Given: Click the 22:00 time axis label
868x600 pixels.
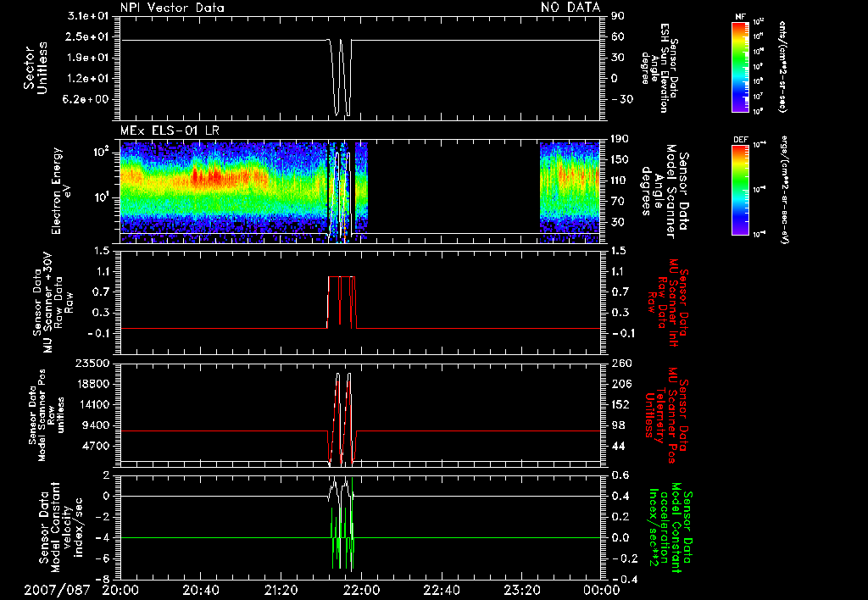Looking at the screenshot, I should pos(361,590).
